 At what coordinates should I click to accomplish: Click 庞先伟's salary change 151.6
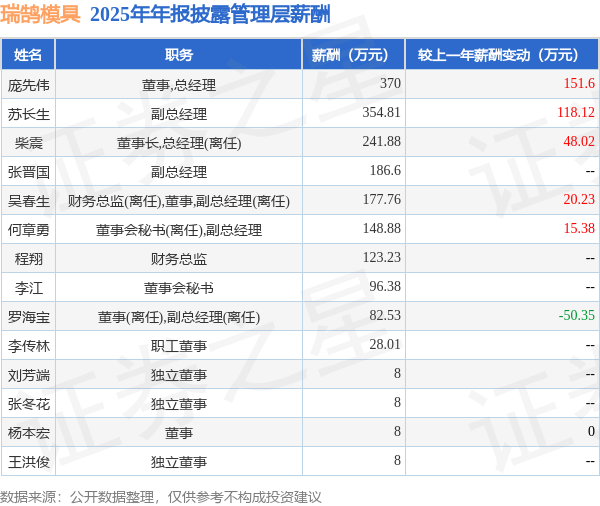click(579, 83)
